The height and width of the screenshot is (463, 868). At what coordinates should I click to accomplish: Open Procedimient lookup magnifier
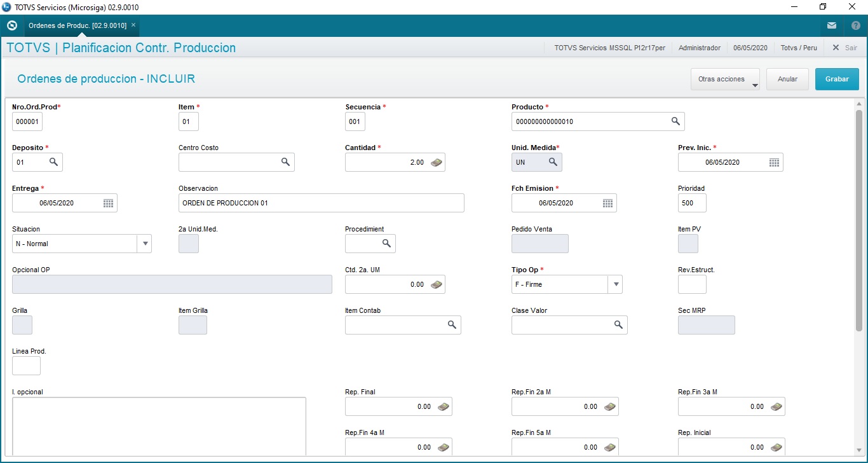coord(387,244)
